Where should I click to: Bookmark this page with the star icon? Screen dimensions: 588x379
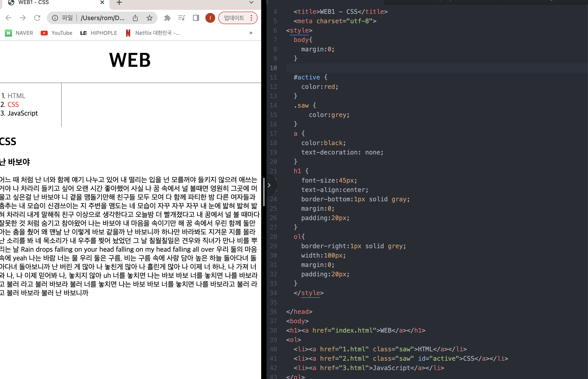149,18
